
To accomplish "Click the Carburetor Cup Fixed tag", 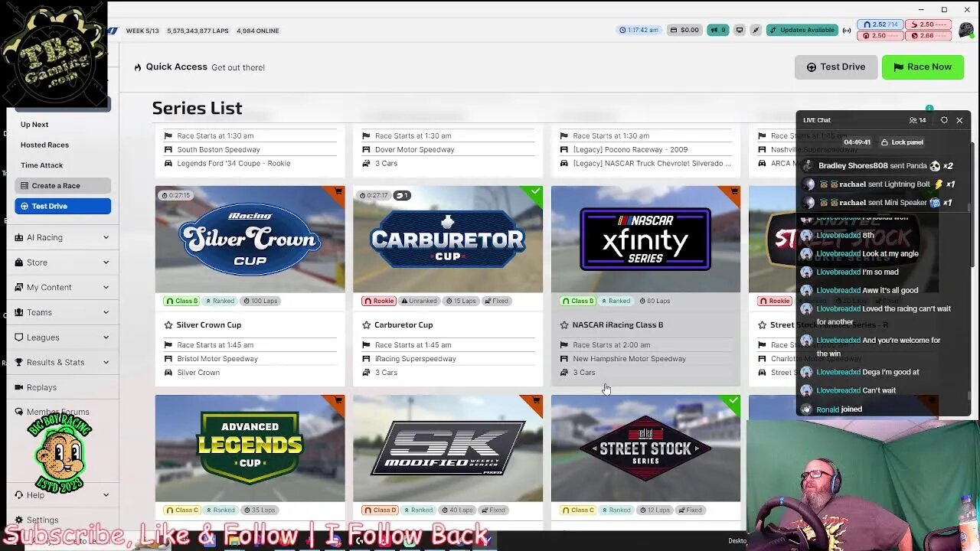I will pyautogui.click(x=496, y=301).
